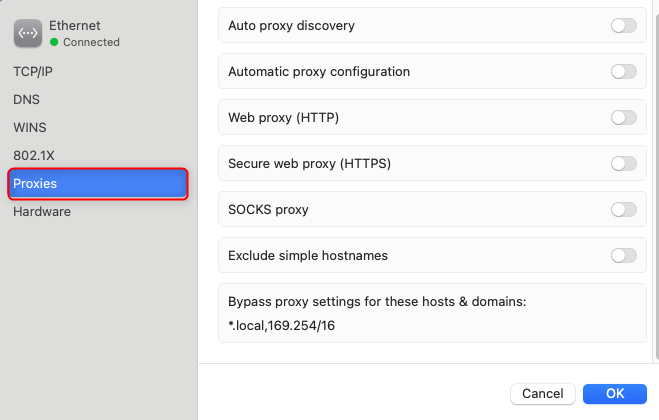Click the Bypass proxy settings label

pyautogui.click(x=377, y=302)
